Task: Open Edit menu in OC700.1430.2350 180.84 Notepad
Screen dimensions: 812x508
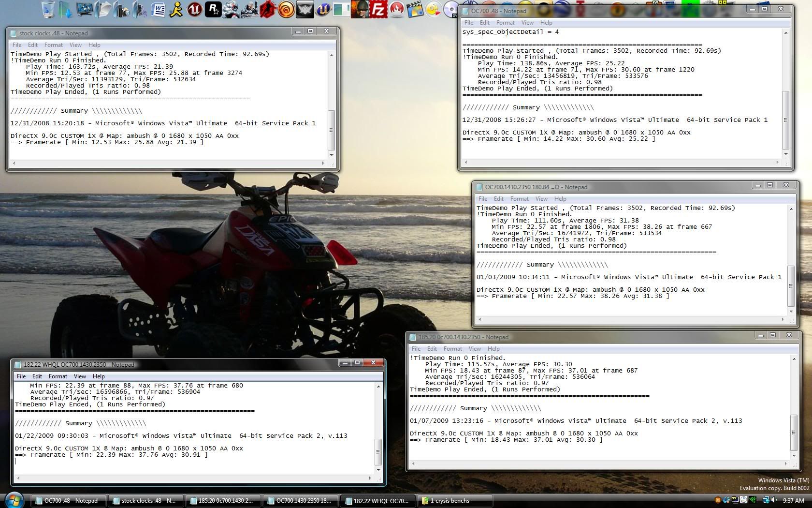Action: click(x=499, y=199)
